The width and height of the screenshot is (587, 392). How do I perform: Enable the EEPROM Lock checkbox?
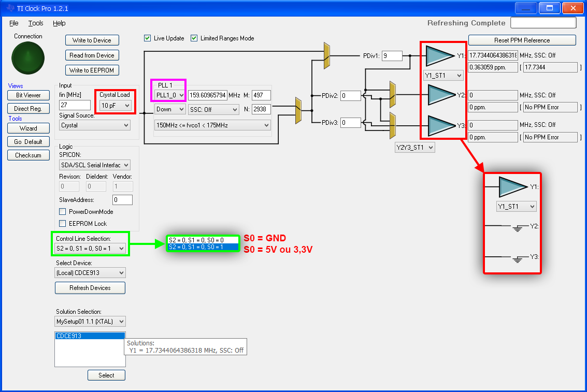(x=63, y=224)
